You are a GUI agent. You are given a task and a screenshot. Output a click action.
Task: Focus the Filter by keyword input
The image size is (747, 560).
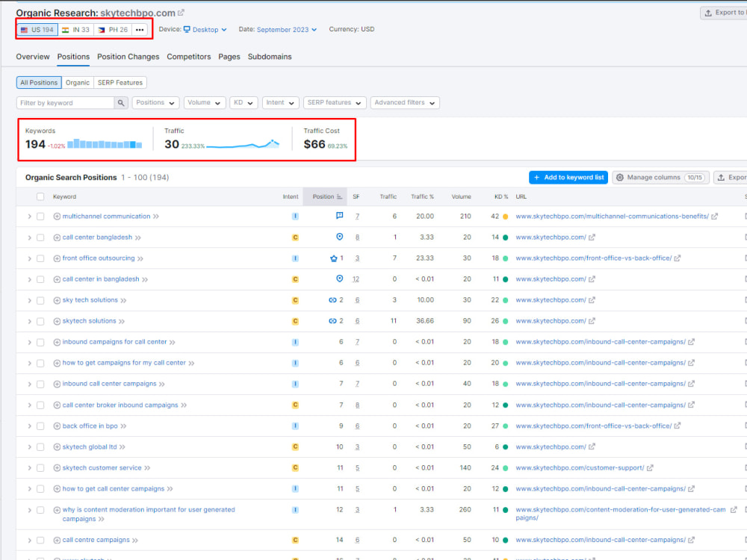point(66,103)
